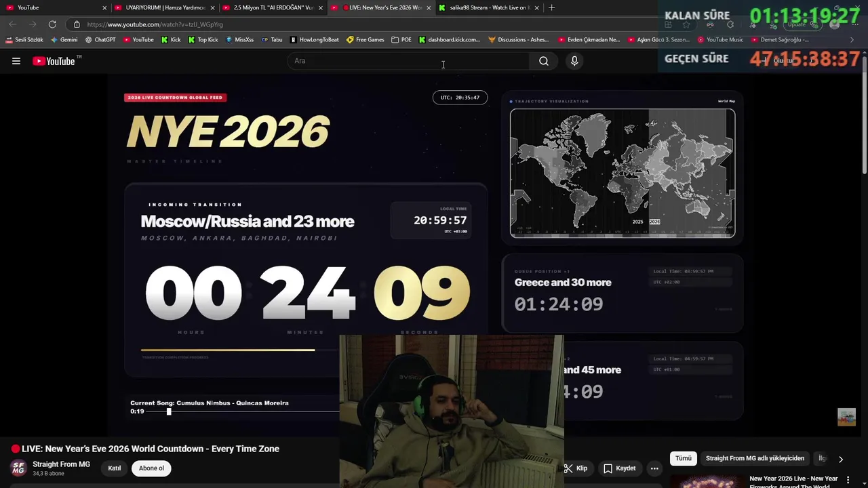This screenshot has width=868, height=488.
Task: Open the Straight From MG channel name
Action: click(x=61, y=464)
